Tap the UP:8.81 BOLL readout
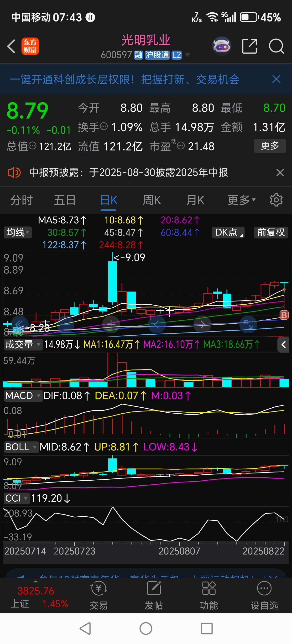The image size is (292, 644). 116,447
